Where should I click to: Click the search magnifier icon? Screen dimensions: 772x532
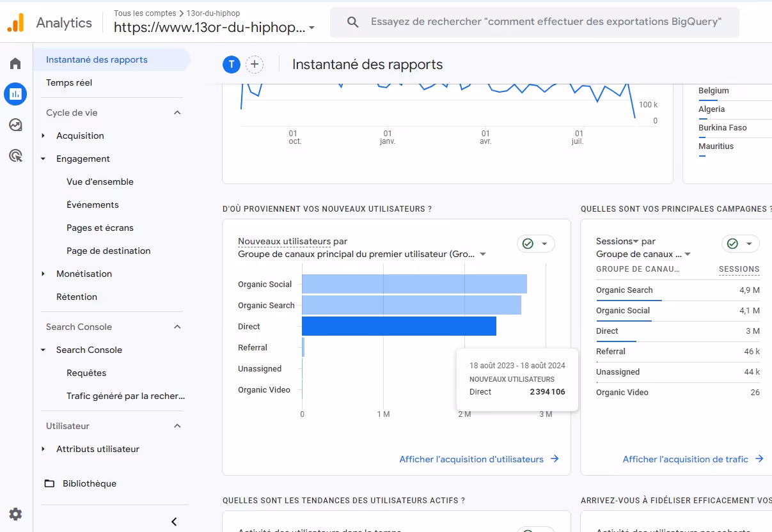coord(352,22)
